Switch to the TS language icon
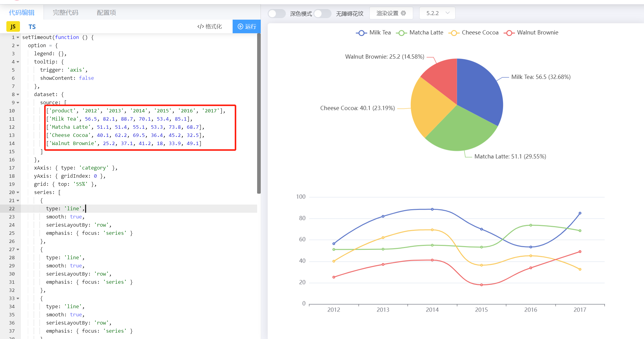This screenshot has width=644, height=339. (32, 27)
